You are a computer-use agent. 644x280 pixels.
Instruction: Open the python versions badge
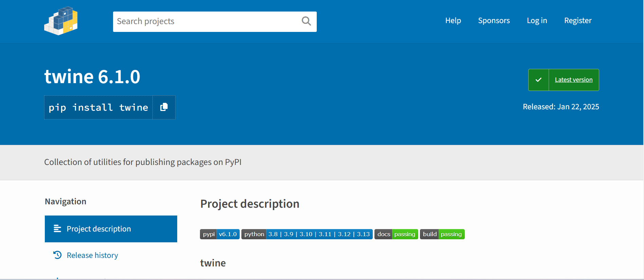307,234
